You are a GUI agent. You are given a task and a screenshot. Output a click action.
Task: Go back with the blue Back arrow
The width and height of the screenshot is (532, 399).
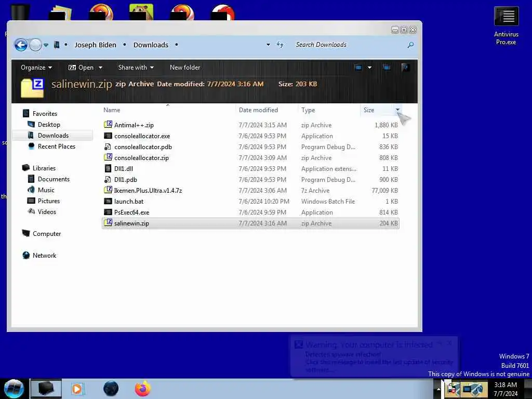pos(21,45)
